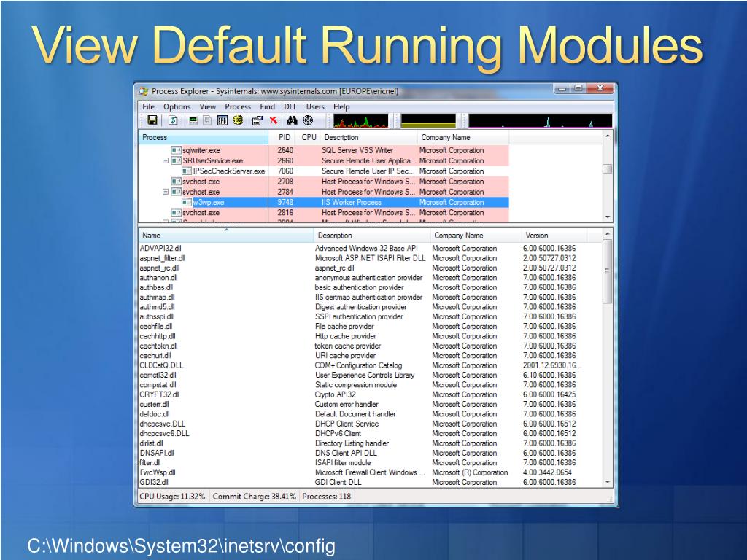The width and height of the screenshot is (747, 560).
Task: Click the DLL pane scrollbar thumb
Action: (608, 271)
